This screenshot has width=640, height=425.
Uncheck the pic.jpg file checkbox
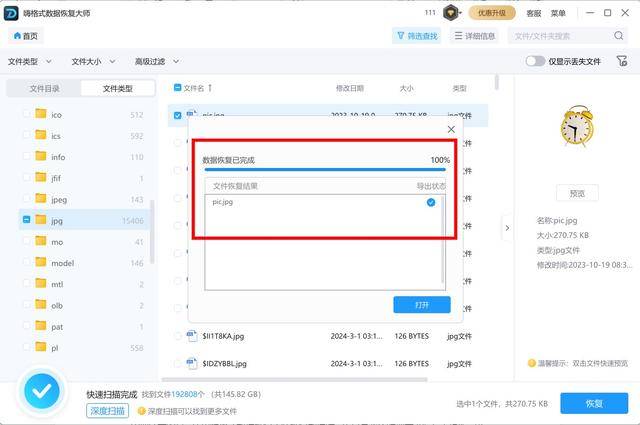(178, 115)
